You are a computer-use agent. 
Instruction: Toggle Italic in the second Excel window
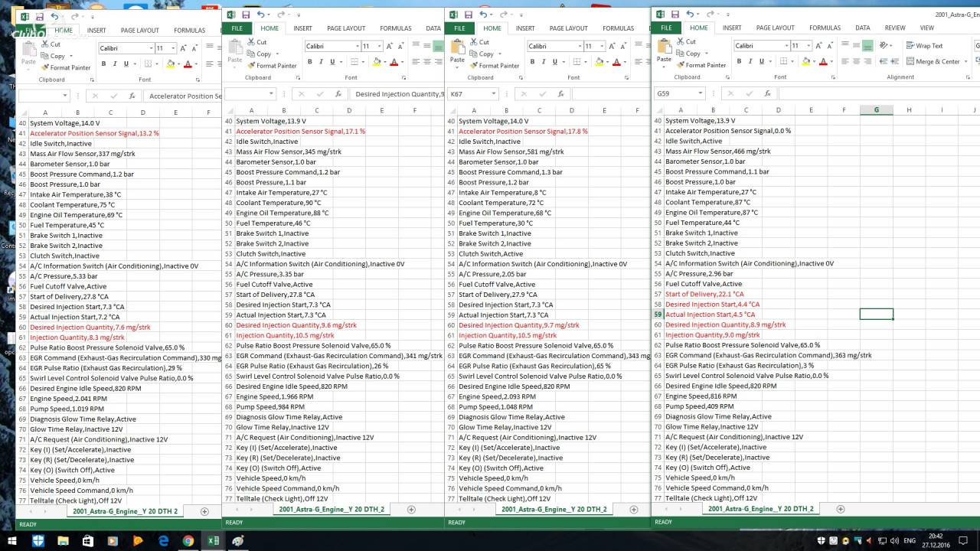[321, 62]
